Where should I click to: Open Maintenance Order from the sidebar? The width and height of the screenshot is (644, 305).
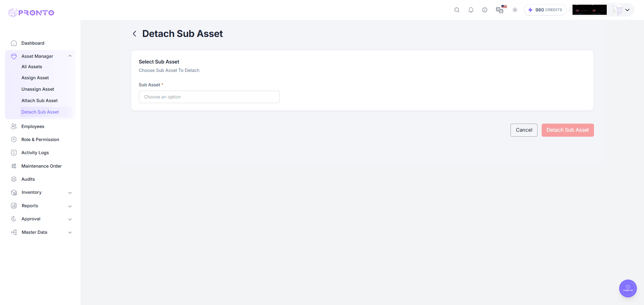(x=41, y=166)
